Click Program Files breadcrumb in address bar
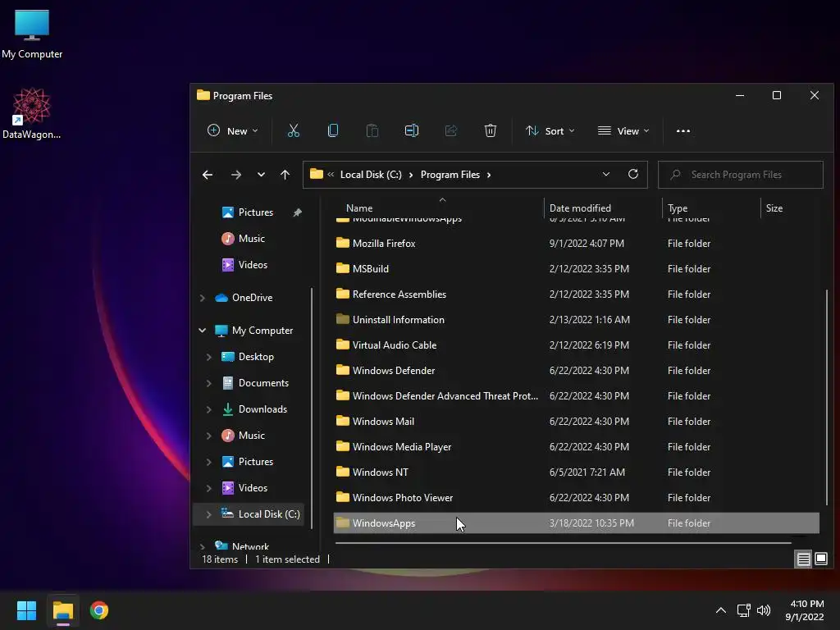 click(450, 175)
